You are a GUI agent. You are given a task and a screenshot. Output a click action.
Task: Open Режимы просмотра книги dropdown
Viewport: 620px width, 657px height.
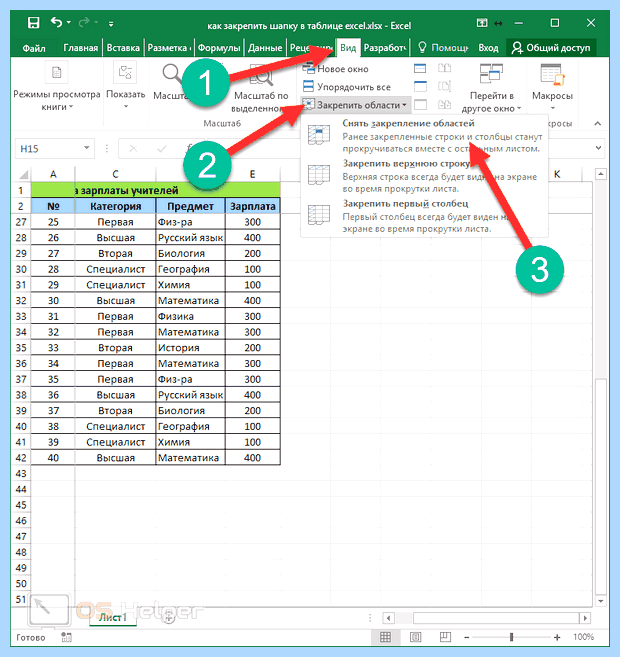(57, 88)
